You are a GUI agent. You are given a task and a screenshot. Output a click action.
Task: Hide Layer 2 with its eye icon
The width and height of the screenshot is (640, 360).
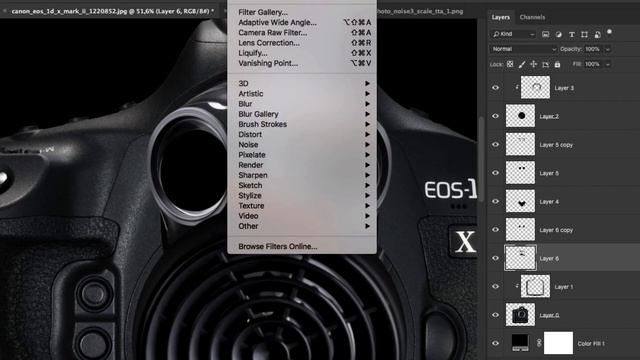pyautogui.click(x=496, y=116)
